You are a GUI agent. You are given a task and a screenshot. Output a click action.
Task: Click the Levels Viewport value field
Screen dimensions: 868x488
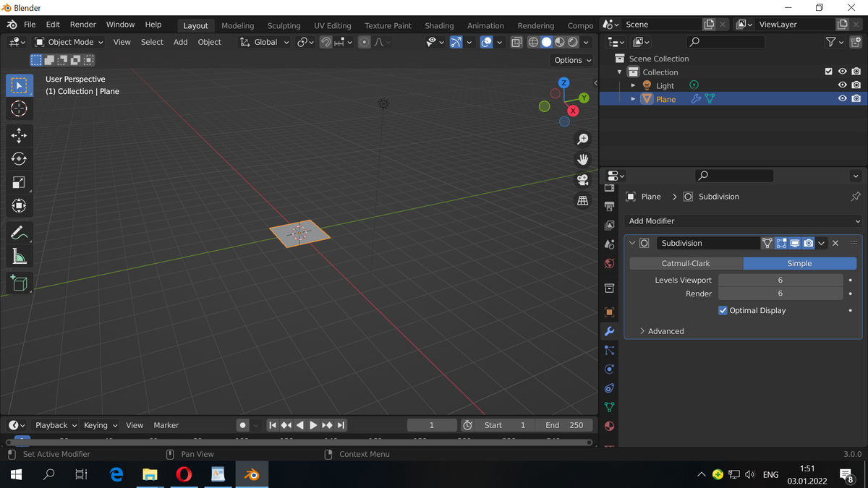pyautogui.click(x=780, y=280)
